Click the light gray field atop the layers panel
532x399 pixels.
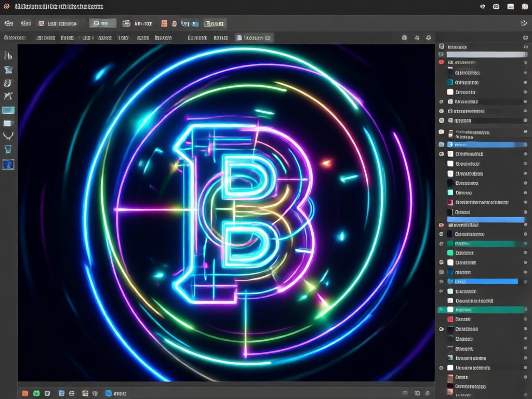click(x=486, y=54)
